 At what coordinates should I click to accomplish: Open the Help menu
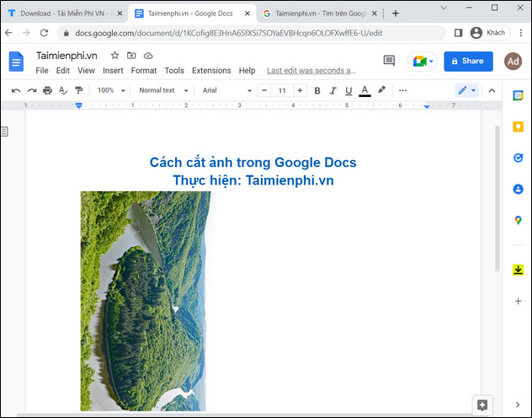click(247, 71)
